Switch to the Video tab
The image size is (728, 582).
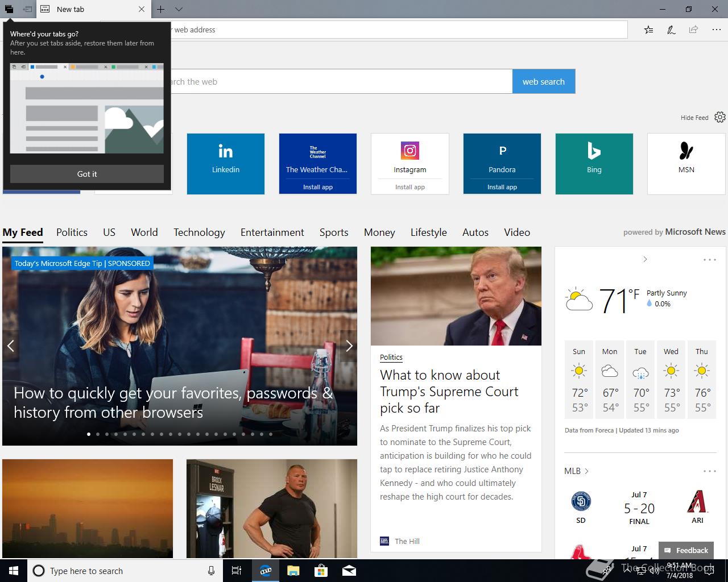pyautogui.click(x=517, y=232)
